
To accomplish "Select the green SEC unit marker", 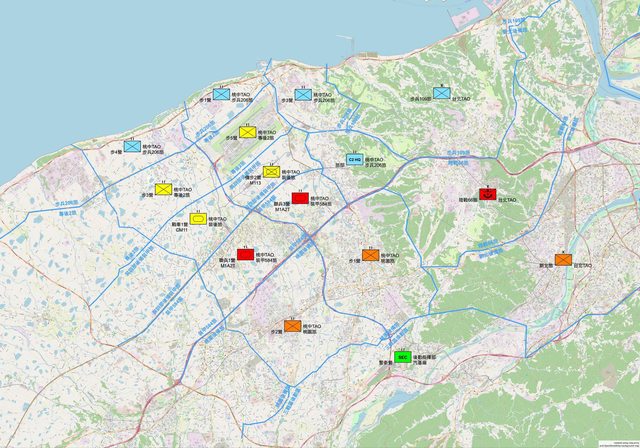I will (403, 356).
